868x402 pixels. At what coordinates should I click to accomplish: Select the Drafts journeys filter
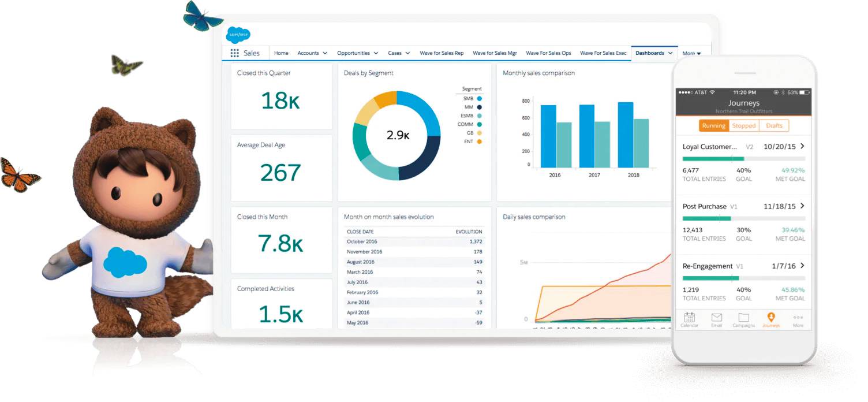[x=774, y=125]
